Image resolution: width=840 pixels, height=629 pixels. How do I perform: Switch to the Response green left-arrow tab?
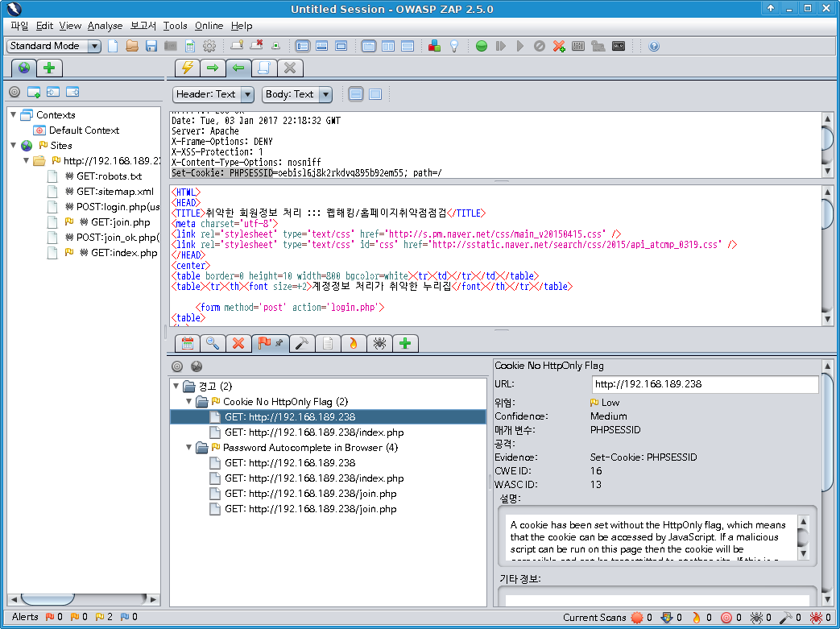point(238,68)
